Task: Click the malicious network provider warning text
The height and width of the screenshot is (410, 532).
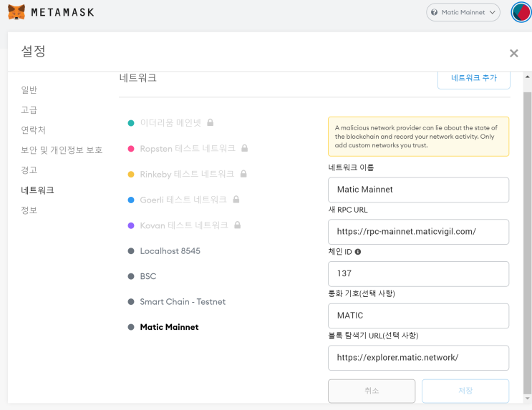Action: 416,137
